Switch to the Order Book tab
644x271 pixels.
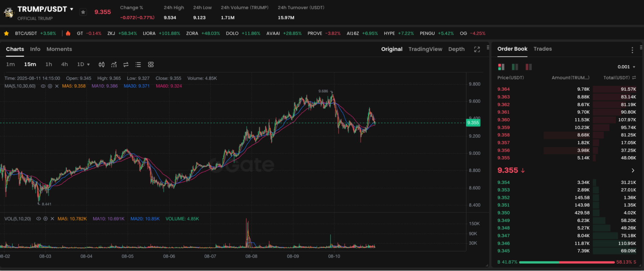(512, 49)
